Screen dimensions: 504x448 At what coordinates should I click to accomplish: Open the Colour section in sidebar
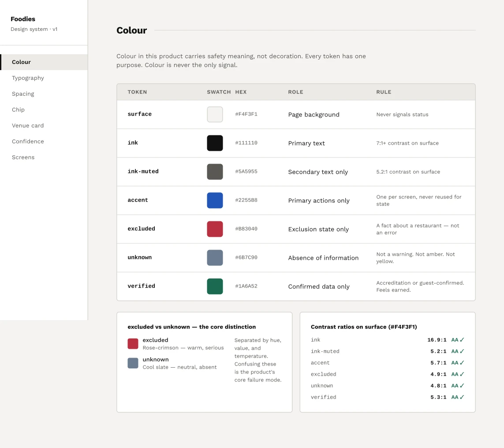point(44,62)
